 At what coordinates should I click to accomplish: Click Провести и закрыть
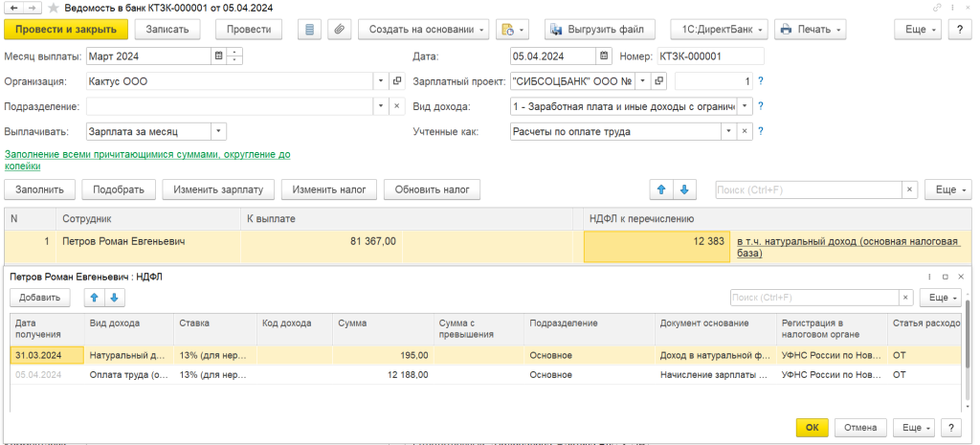[x=66, y=30]
